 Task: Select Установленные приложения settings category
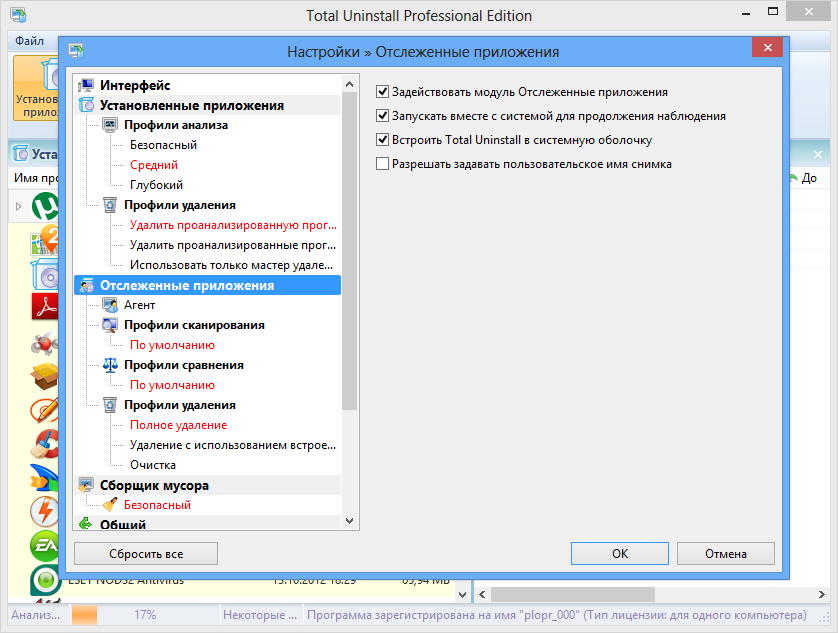coord(192,105)
